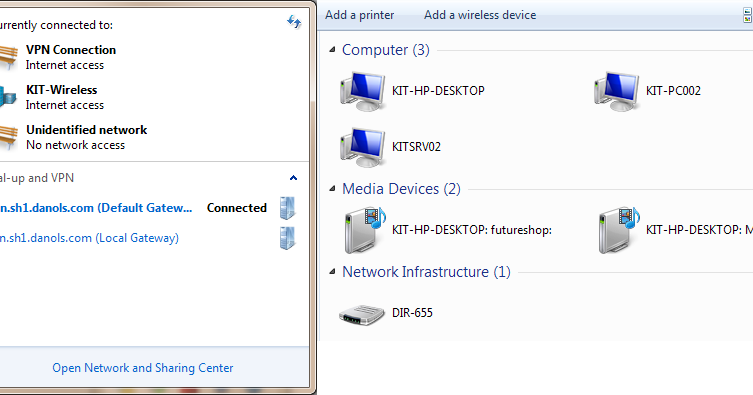Open the KIT-HP-DESKTOP: futureshop media device
Screen dimensions: 753x395
click(x=365, y=230)
